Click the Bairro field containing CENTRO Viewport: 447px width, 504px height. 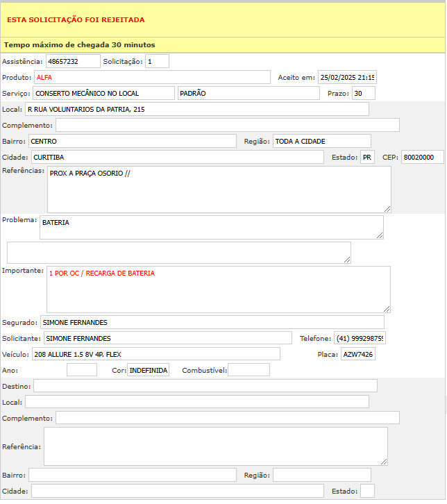[x=132, y=141]
